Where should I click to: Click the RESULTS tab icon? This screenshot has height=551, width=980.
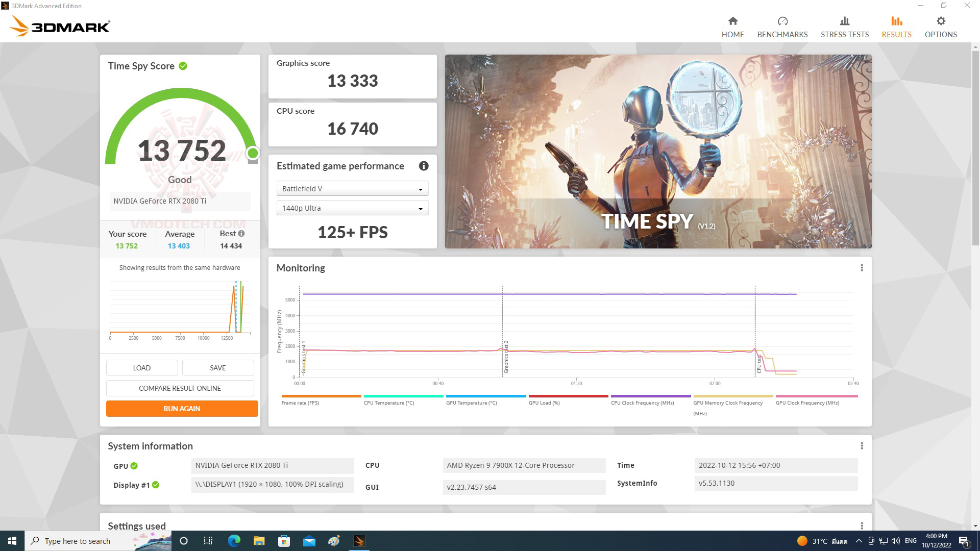click(x=896, y=21)
